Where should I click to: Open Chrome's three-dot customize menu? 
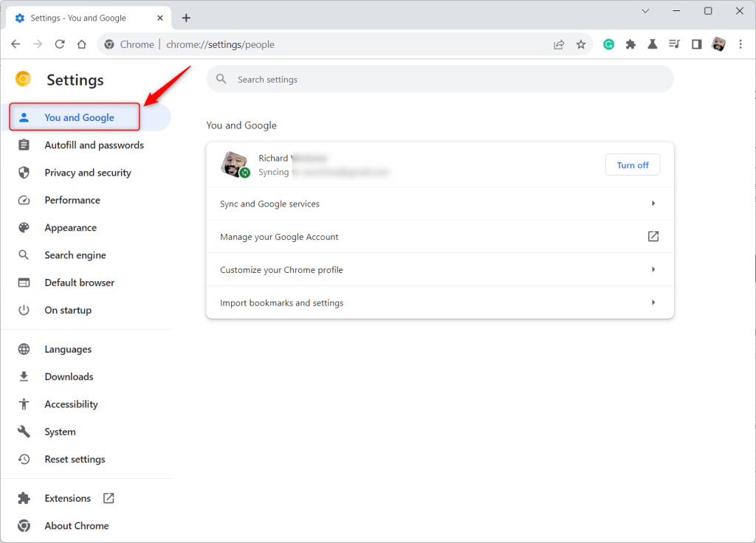pos(740,44)
